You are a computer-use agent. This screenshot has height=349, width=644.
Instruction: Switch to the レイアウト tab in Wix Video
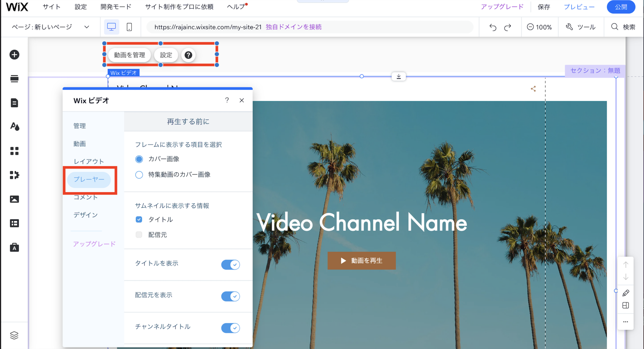click(88, 161)
